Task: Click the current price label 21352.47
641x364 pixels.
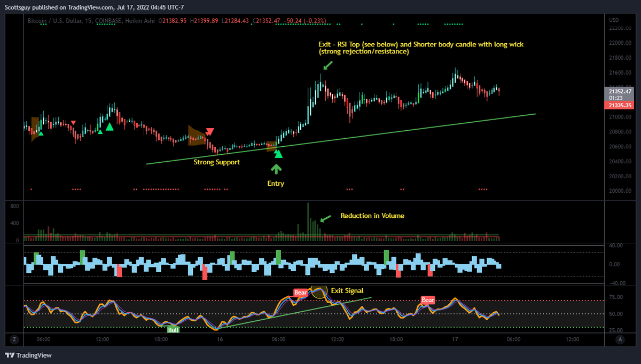Action: 619,91
